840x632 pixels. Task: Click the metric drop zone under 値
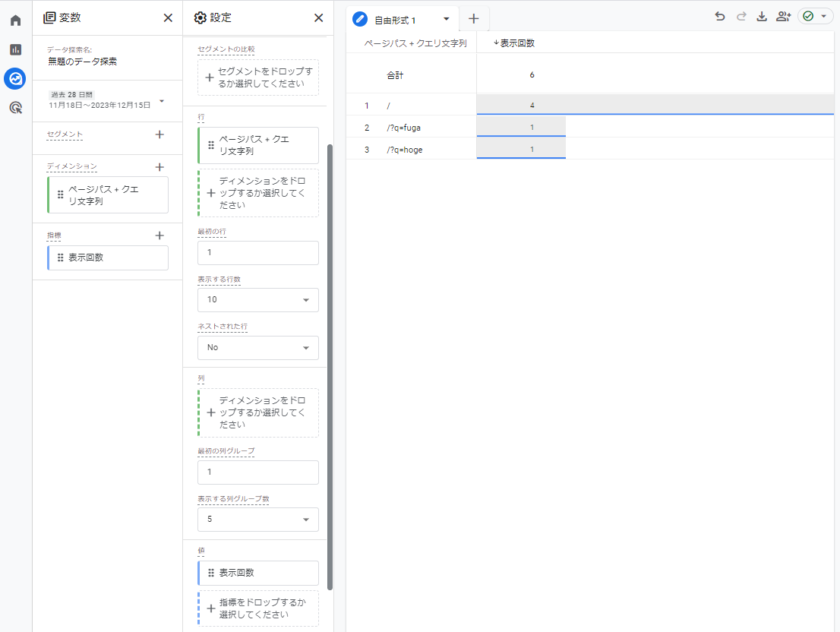coord(258,608)
